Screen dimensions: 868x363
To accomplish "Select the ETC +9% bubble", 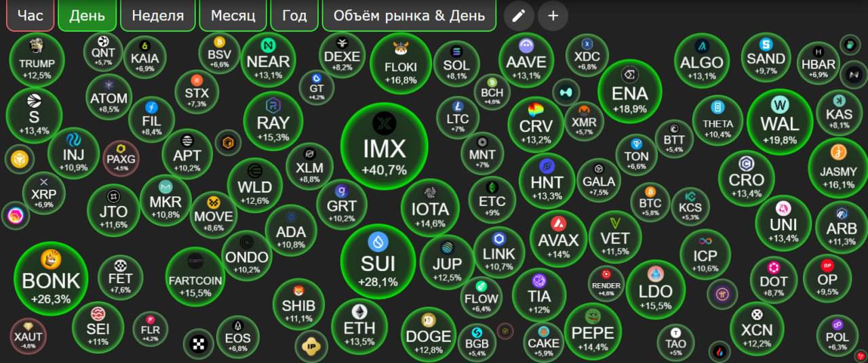I will click(x=492, y=200).
